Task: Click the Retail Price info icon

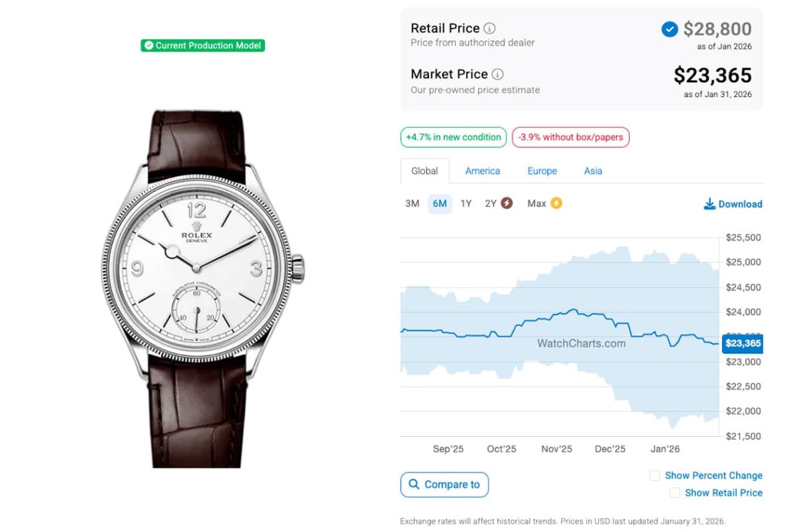Action: 490,28
